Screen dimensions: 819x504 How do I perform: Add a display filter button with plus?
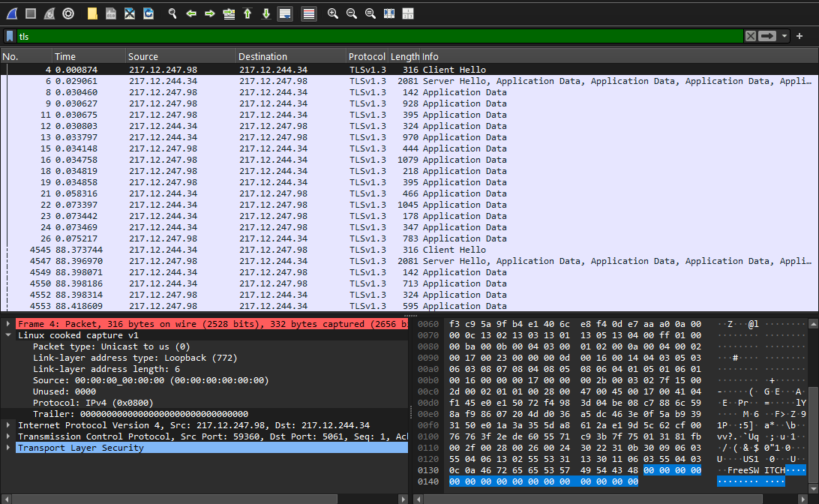pos(799,36)
